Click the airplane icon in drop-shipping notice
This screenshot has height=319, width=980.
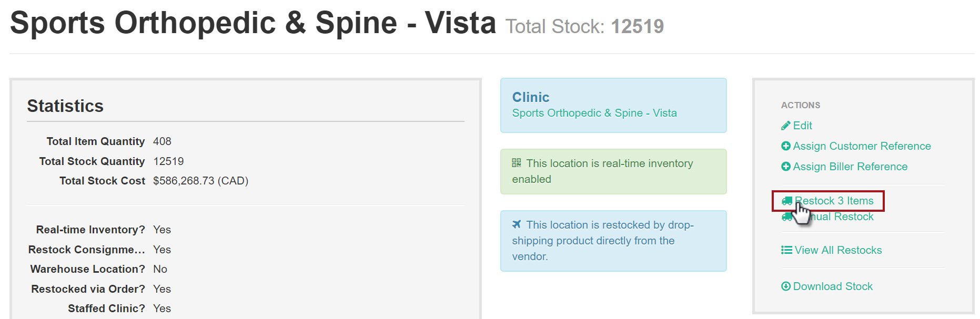pyautogui.click(x=517, y=224)
